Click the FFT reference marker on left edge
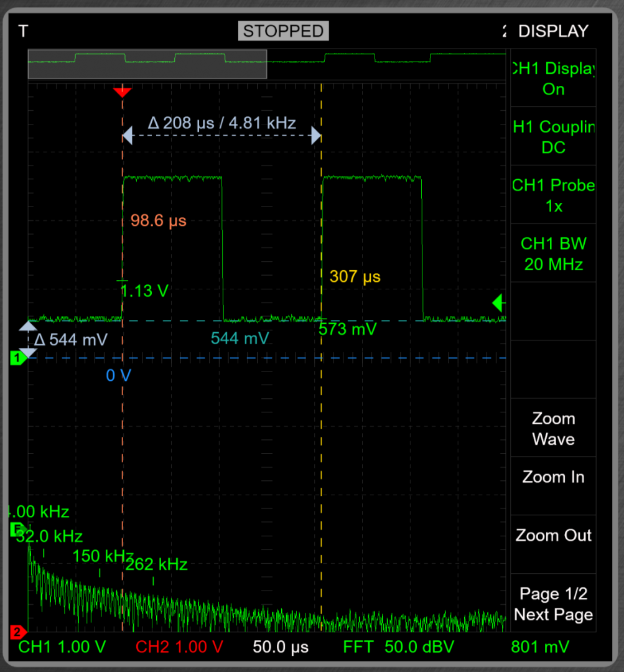 (16, 530)
